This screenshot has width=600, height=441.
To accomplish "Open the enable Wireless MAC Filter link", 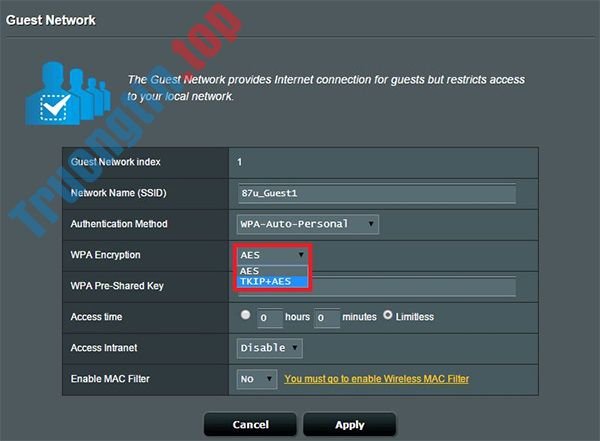I will click(x=377, y=379).
